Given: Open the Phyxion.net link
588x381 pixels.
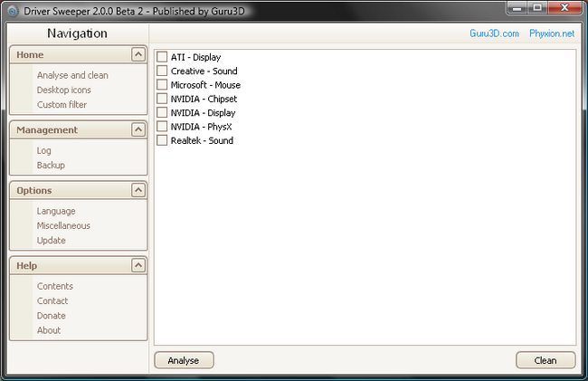Looking at the screenshot, I should point(552,33).
